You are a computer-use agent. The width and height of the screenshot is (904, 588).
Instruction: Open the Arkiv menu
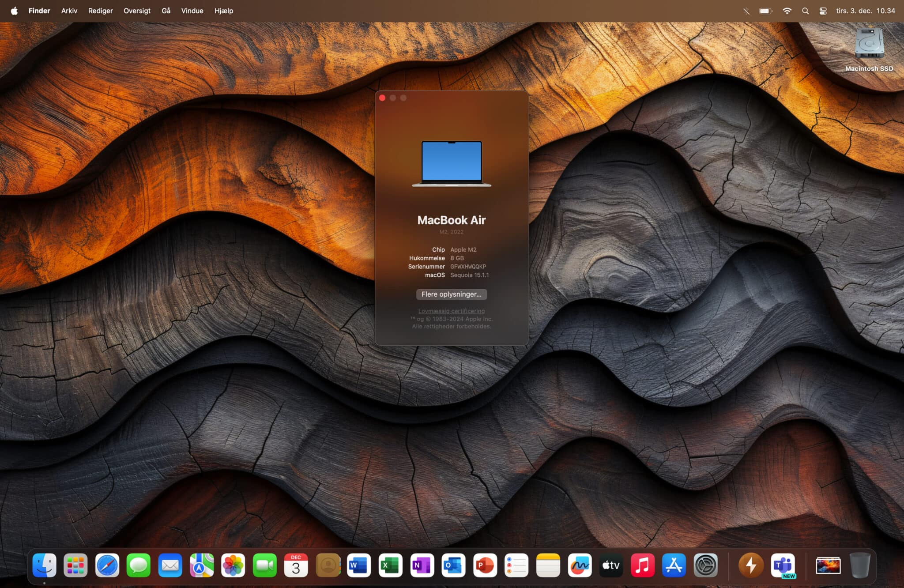coord(69,11)
